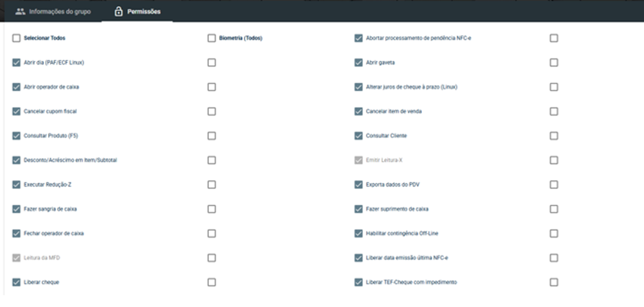Uncheck Desconto/Acréscimo em Item/Subtotal
Screen dimensions: 644x307
click(16, 160)
